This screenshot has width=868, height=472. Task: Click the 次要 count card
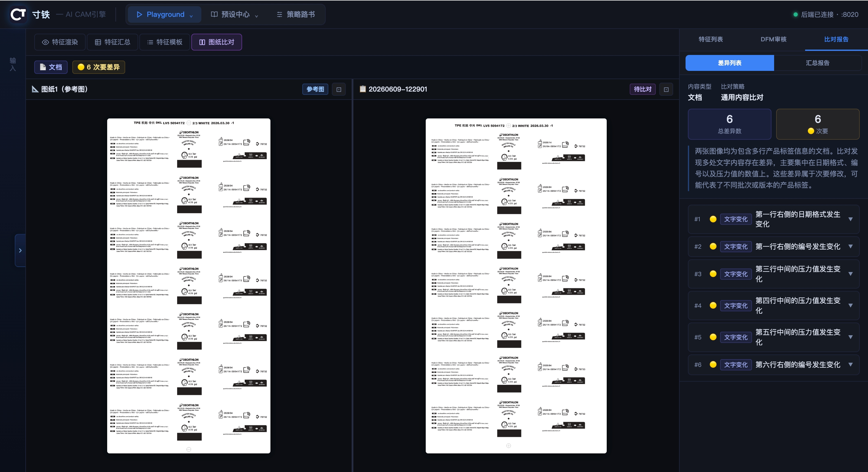point(818,124)
